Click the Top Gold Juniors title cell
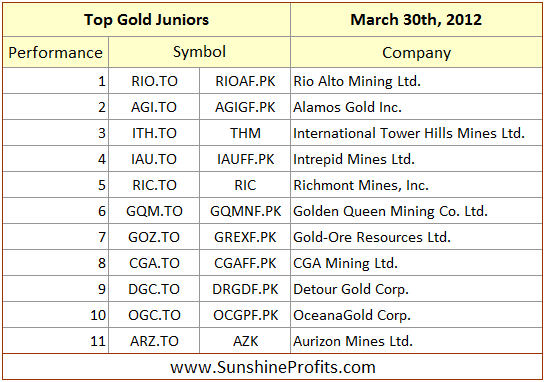 click(x=146, y=19)
